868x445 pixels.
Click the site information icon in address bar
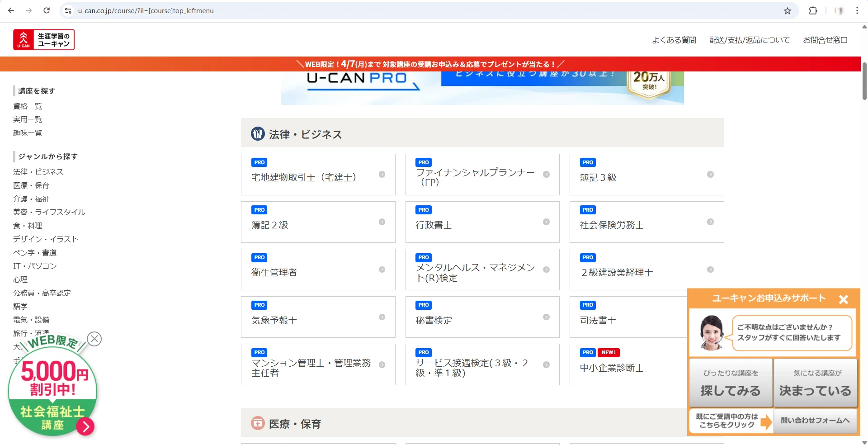point(68,10)
